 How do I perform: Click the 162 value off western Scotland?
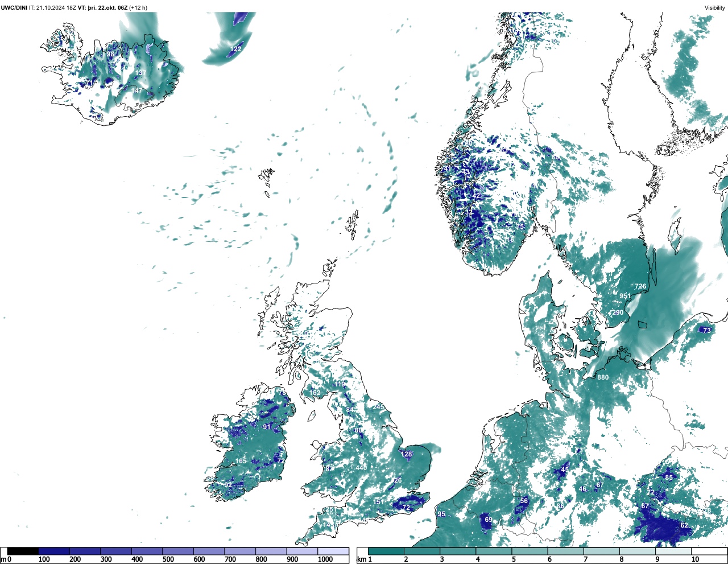click(x=315, y=393)
